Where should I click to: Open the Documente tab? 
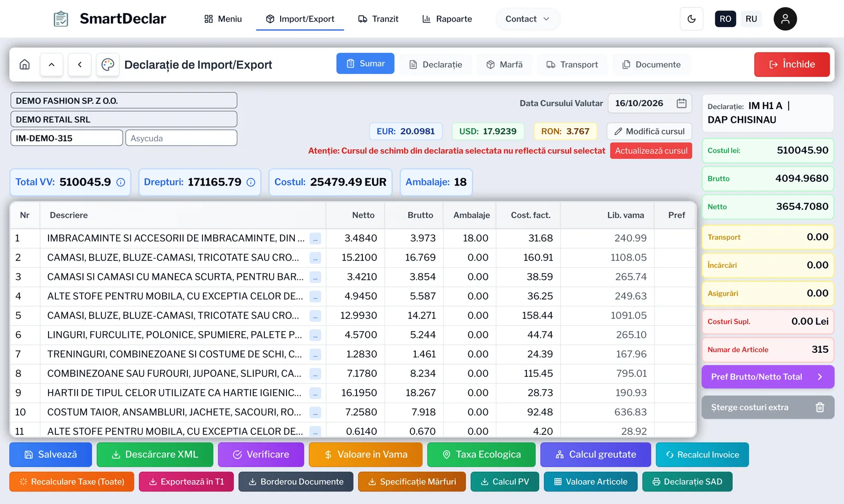point(651,64)
